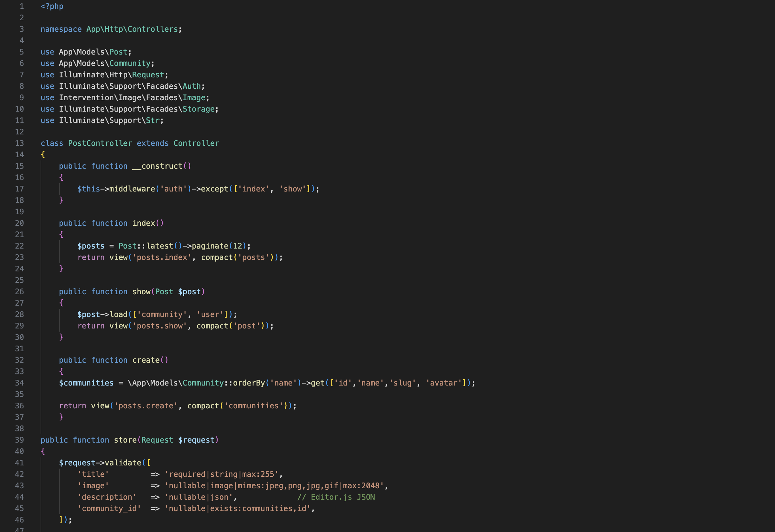Click the opening <?php tag
This screenshot has height=532, width=775.
52,6
